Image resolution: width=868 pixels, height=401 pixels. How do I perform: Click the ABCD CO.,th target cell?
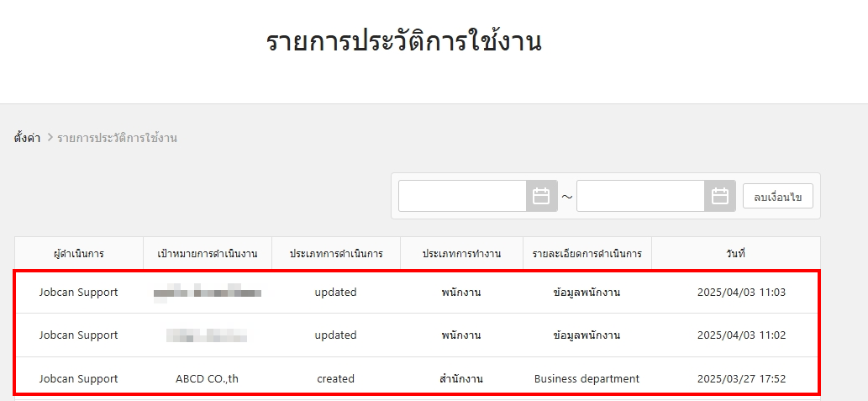208,379
